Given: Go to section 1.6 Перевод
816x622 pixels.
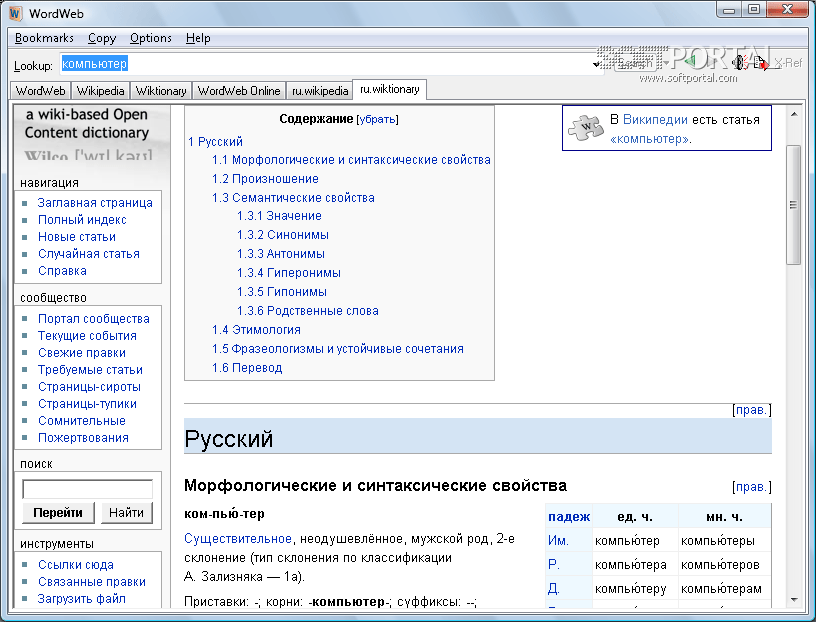Looking at the screenshot, I should [247, 368].
